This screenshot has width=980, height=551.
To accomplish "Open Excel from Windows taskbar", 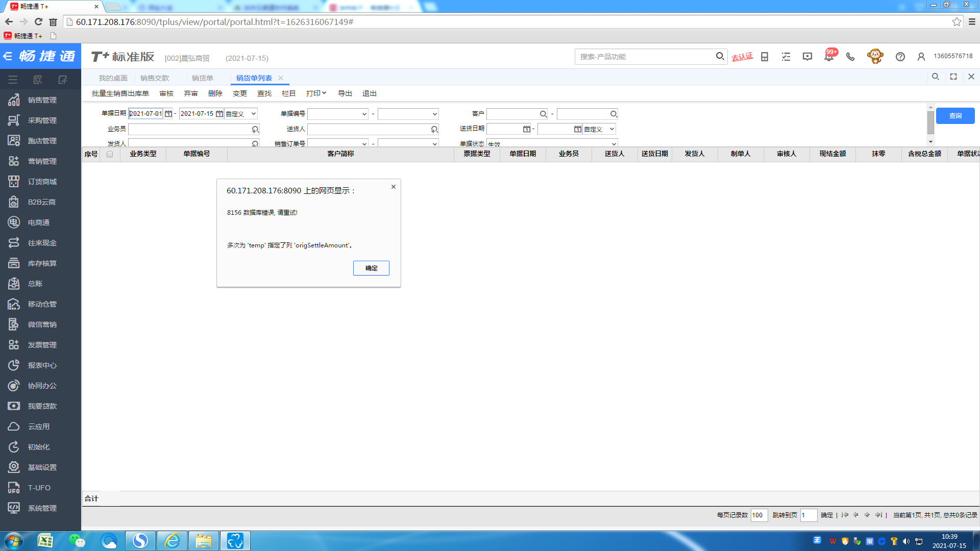I will point(45,541).
